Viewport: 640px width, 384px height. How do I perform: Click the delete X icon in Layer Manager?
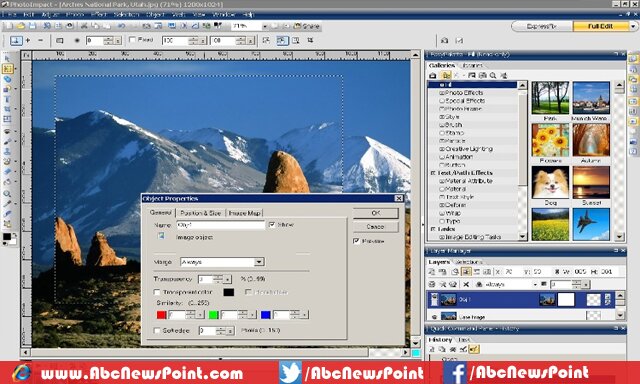[466, 284]
